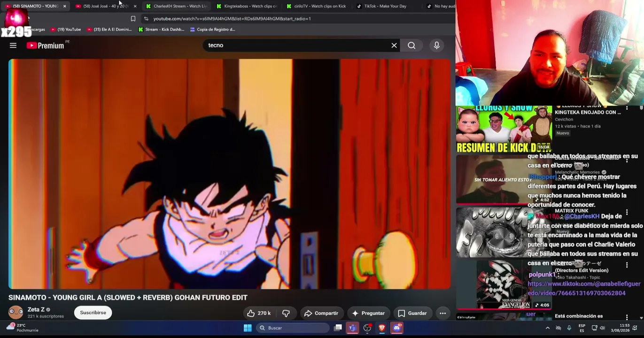Go to the YouTube Premium home logo
Image resolution: width=644 pixels, height=338 pixels.
(x=46, y=46)
